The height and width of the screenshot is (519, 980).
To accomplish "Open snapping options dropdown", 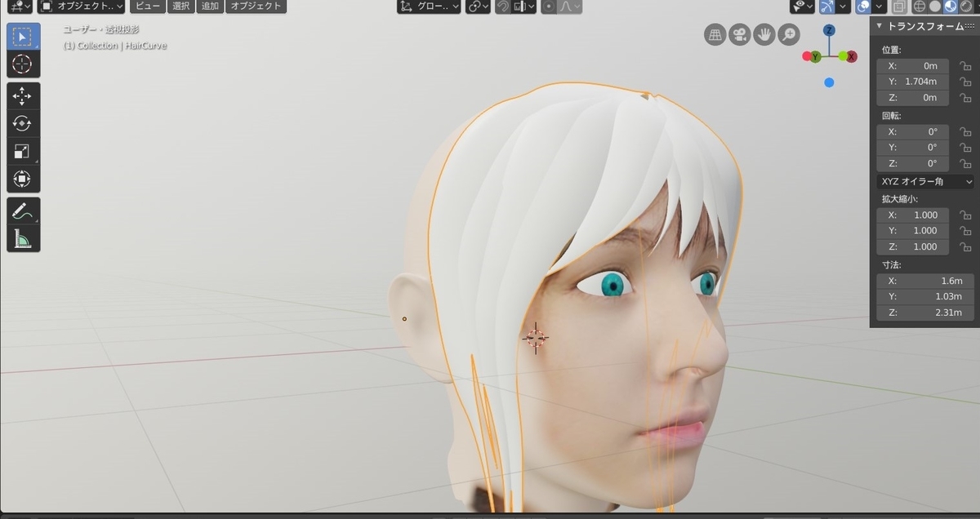I will pyautogui.click(x=524, y=7).
